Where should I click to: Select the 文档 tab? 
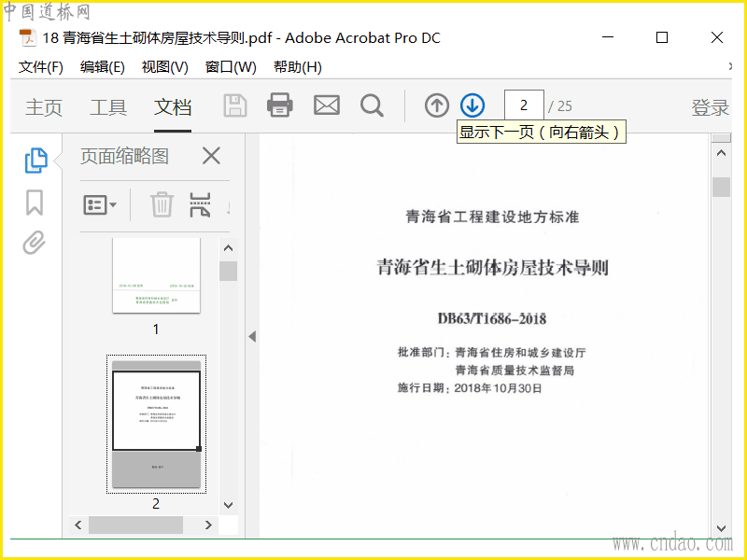pyautogui.click(x=173, y=107)
